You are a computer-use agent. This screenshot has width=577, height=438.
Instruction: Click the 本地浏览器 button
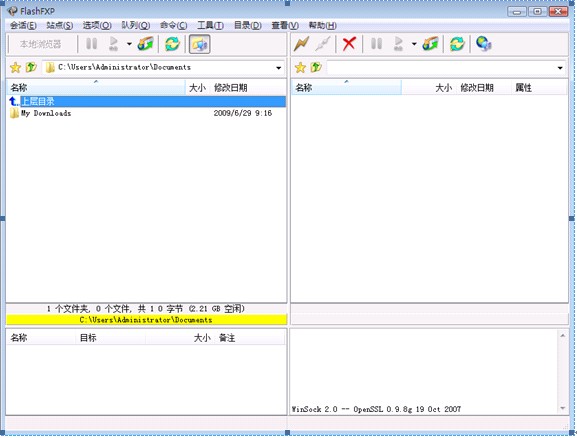tap(40, 44)
